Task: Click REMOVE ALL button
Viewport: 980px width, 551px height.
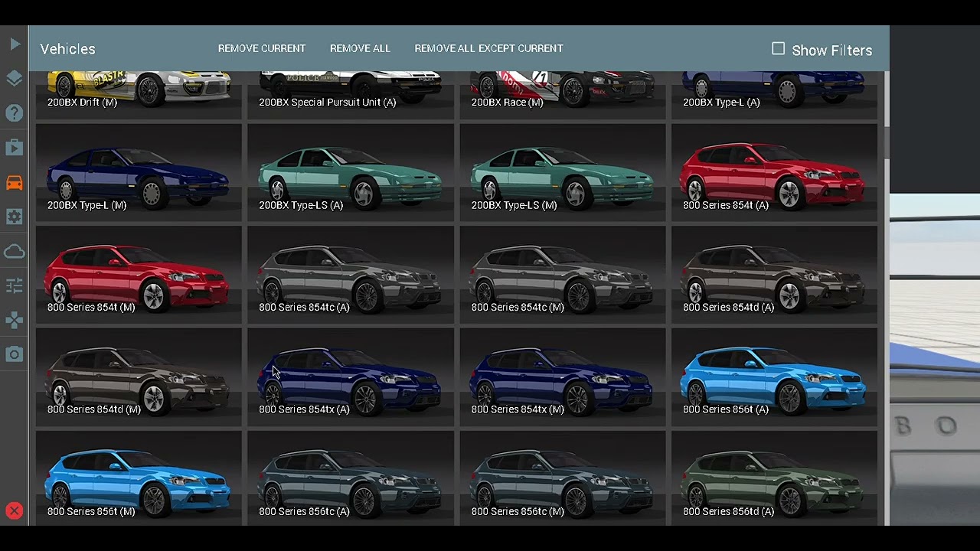Action: [360, 48]
